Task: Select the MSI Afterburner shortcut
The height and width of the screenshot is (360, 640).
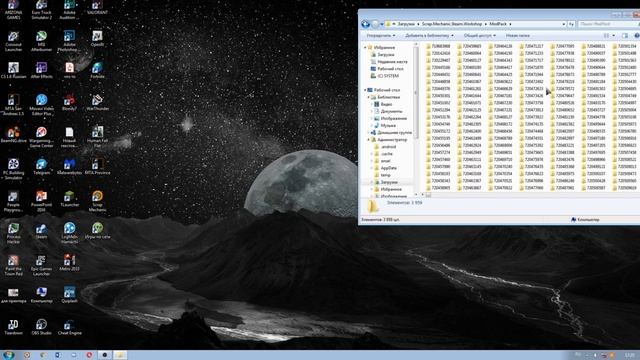Action: (x=41, y=41)
